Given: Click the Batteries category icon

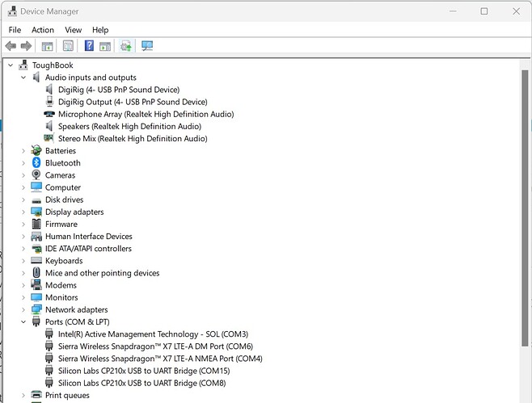Looking at the screenshot, I should (36, 150).
